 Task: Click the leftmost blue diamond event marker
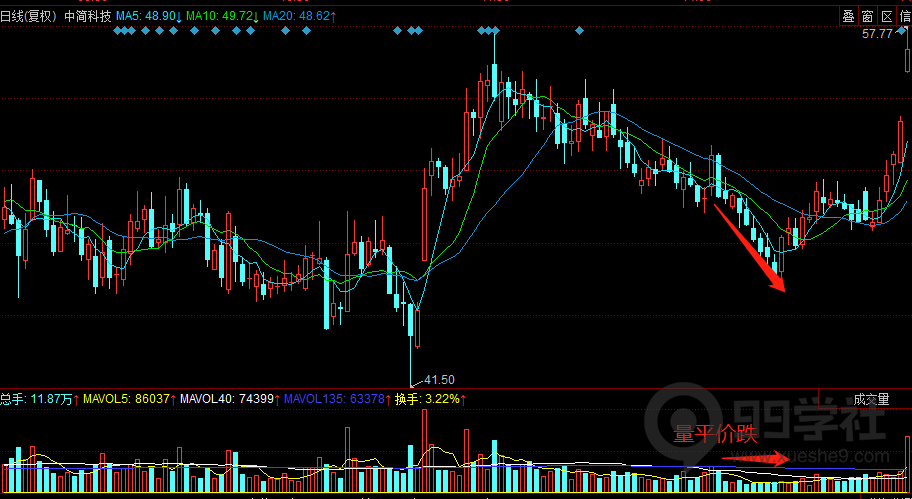point(118,31)
